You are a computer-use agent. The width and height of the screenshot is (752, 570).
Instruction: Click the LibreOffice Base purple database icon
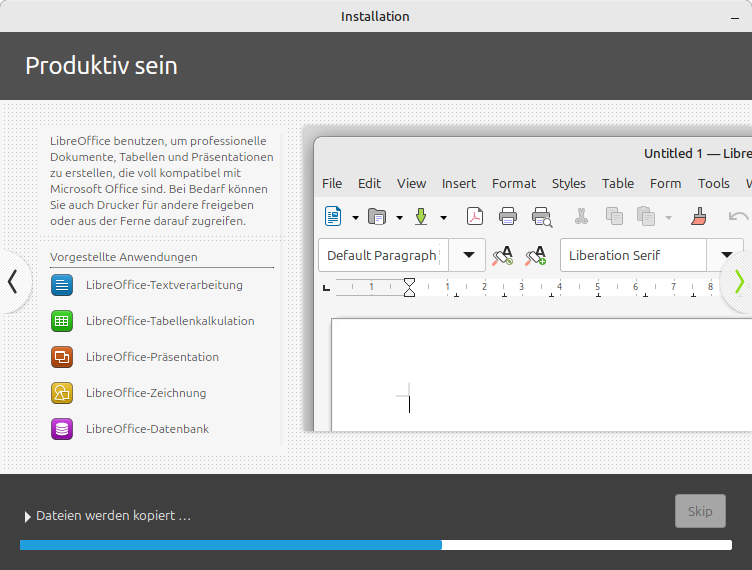tap(62, 429)
